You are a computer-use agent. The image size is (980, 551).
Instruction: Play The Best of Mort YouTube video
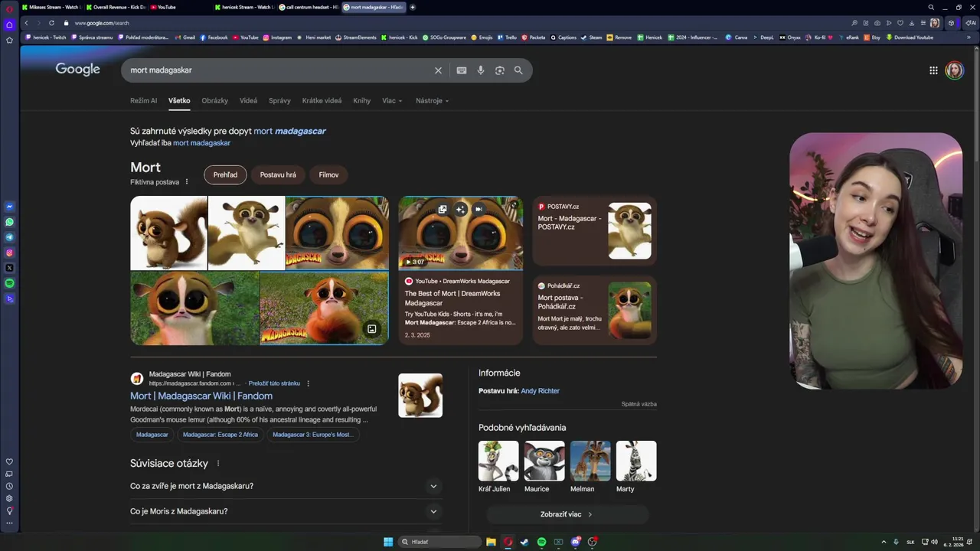(461, 233)
